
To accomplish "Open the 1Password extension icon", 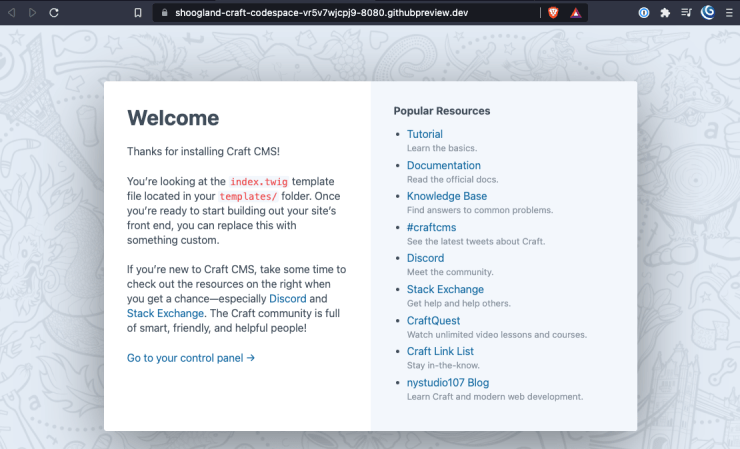I will [x=644, y=13].
